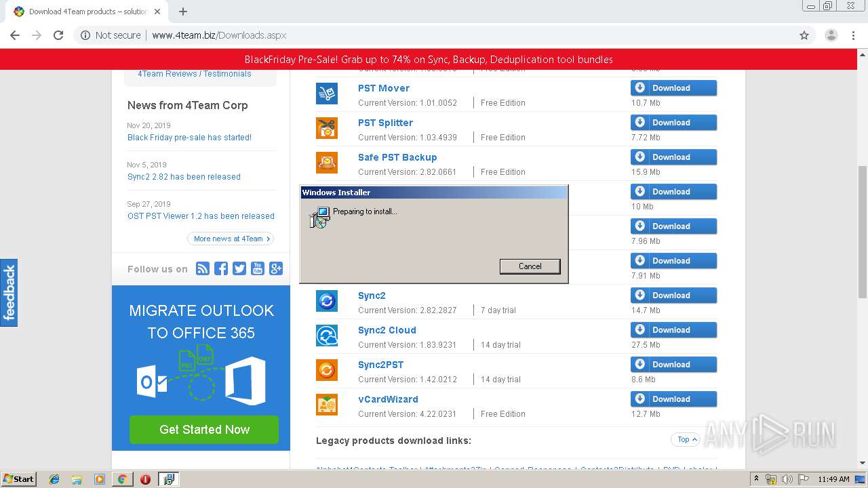
Task: Open File Explorer from taskbar
Action: pyautogui.click(x=77, y=479)
